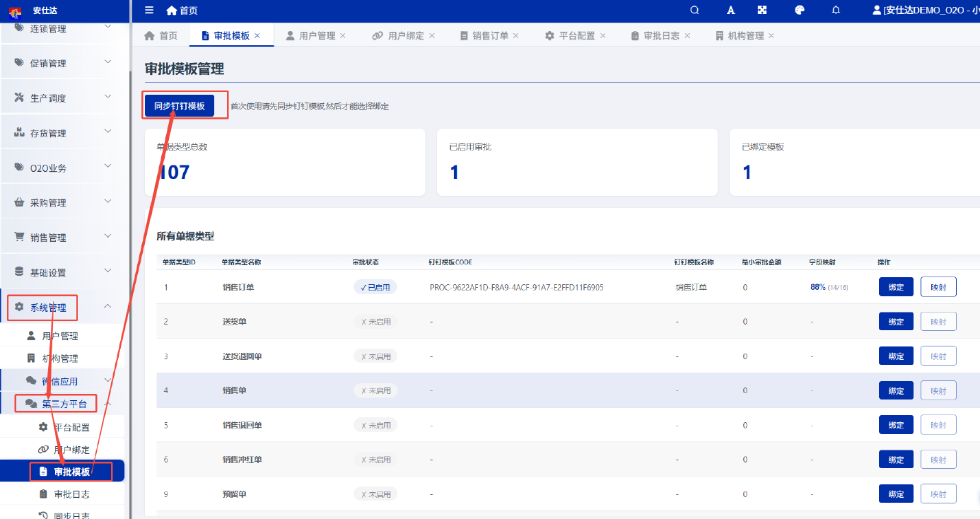This screenshot has height=519, width=980.
Task: Click the 采购管理 basket icon in sidebar
Action: [19, 202]
